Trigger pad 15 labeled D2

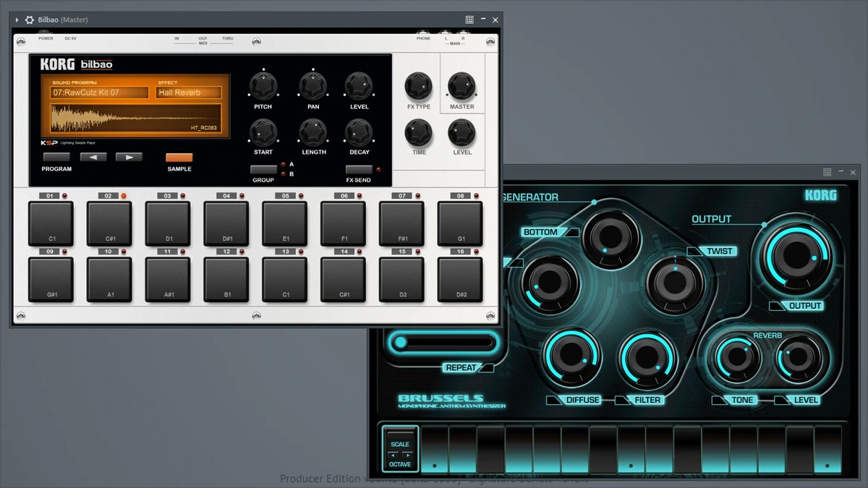401,279
